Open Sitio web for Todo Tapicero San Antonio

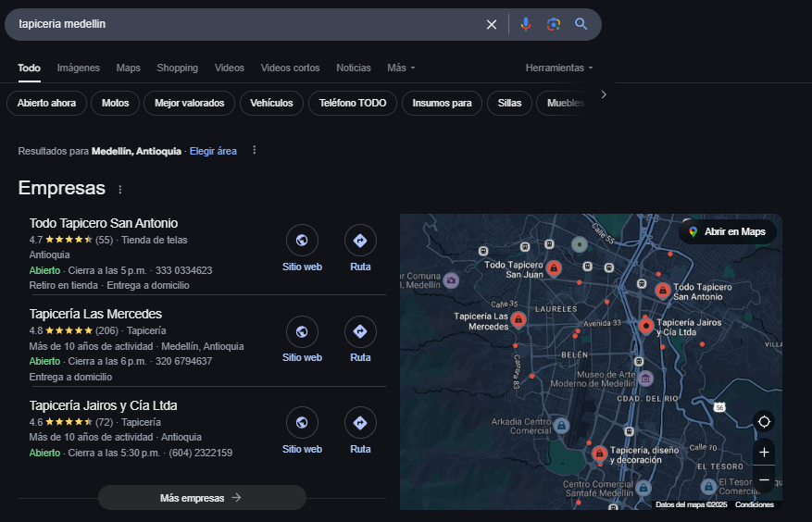(x=302, y=242)
